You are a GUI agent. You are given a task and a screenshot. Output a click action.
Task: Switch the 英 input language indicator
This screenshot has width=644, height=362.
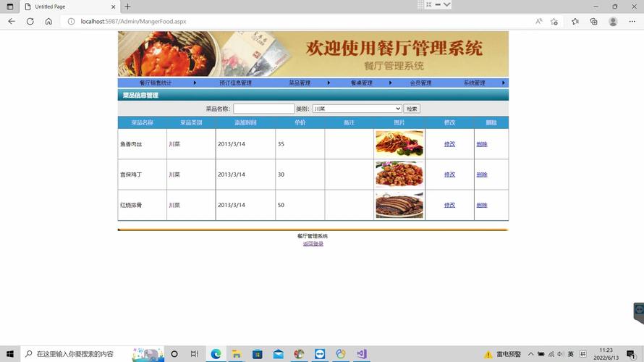click(x=570, y=354)
